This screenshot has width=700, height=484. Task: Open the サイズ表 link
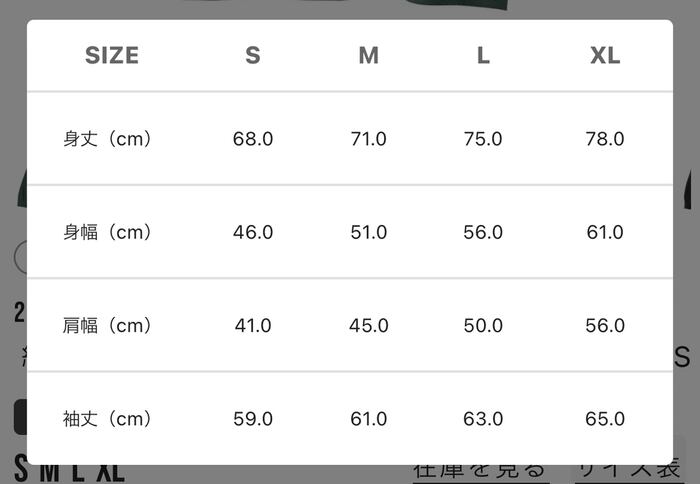pos(629,472)
